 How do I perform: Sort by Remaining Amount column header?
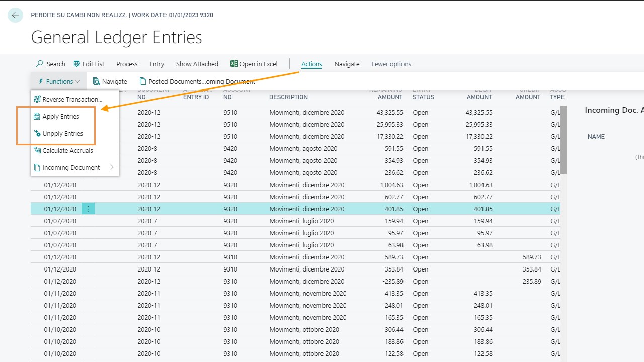pos(386,94)
